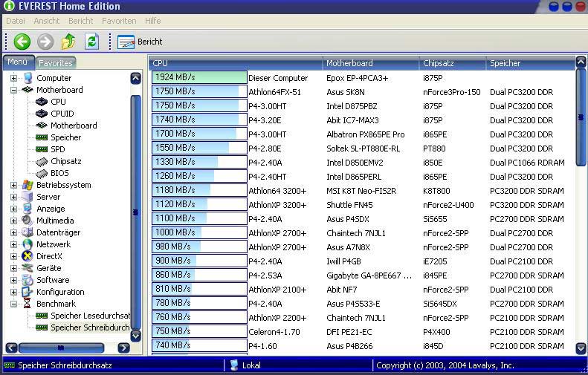588x375 pixels.
Task: Collapse the Motherboard tree node
Action: click(x=13, y=90)
